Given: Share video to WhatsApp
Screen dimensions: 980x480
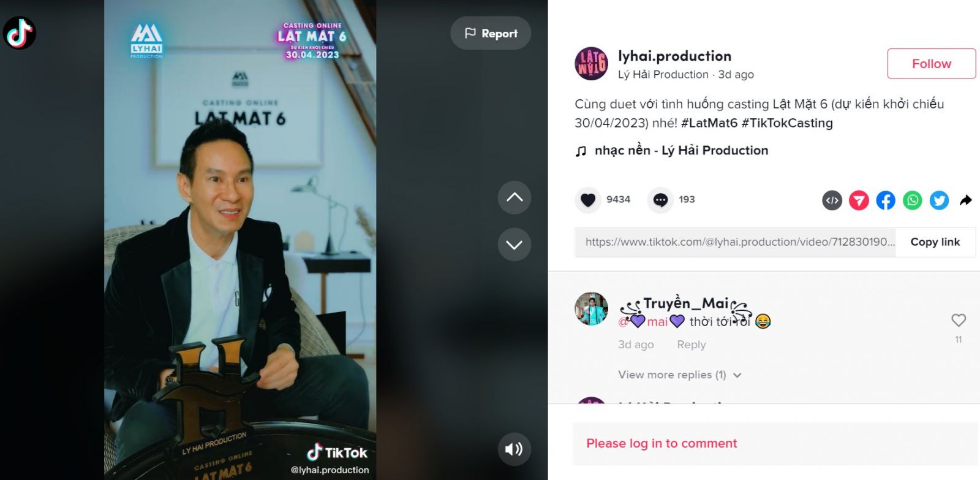Looking at the screenshot, I should pos(913,200).
